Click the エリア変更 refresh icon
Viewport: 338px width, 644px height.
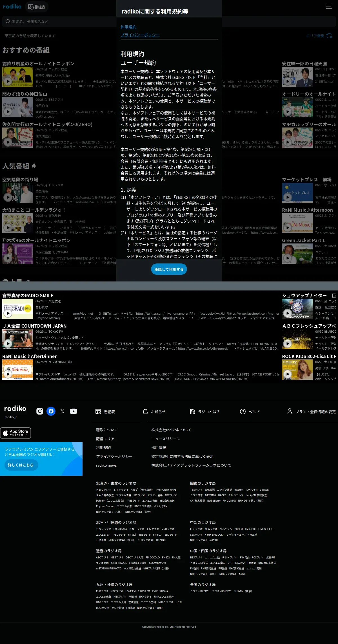click(329, 36)
